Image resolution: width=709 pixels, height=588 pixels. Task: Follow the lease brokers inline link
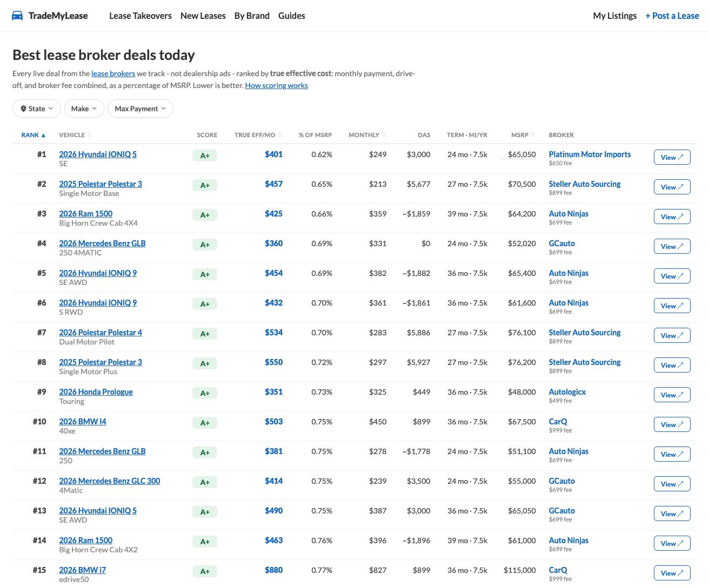pos(113,73)
